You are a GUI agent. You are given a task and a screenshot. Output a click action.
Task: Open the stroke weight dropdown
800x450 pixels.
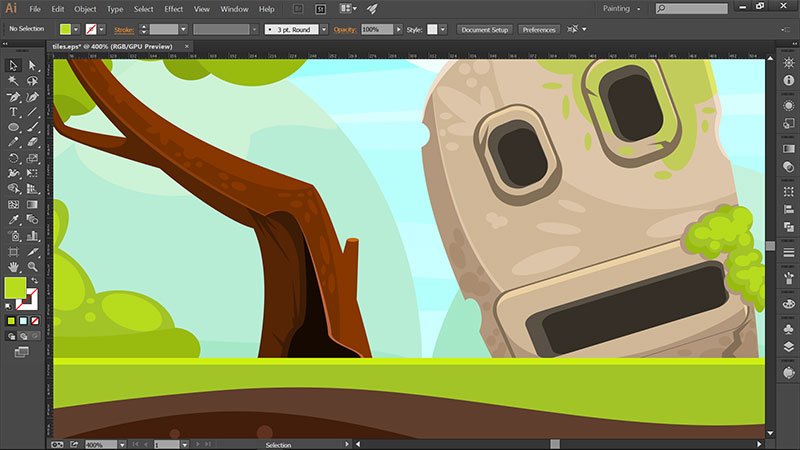(x=183, y=29)
